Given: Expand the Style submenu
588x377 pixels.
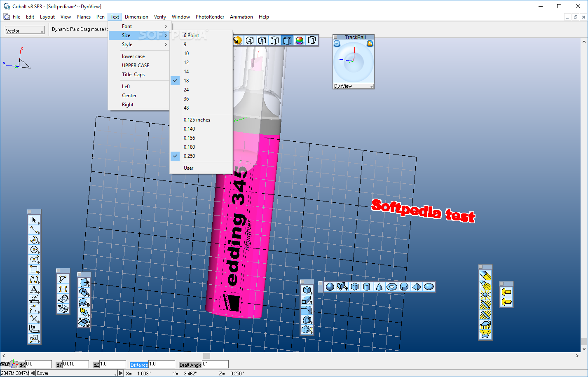Looking at the screenshot, I should [x=139, y=44].
